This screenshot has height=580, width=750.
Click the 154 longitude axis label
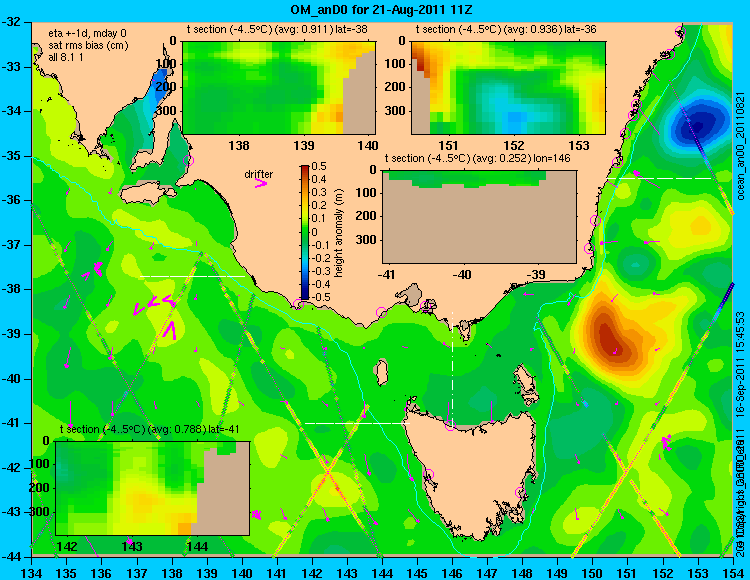(733, 573)
